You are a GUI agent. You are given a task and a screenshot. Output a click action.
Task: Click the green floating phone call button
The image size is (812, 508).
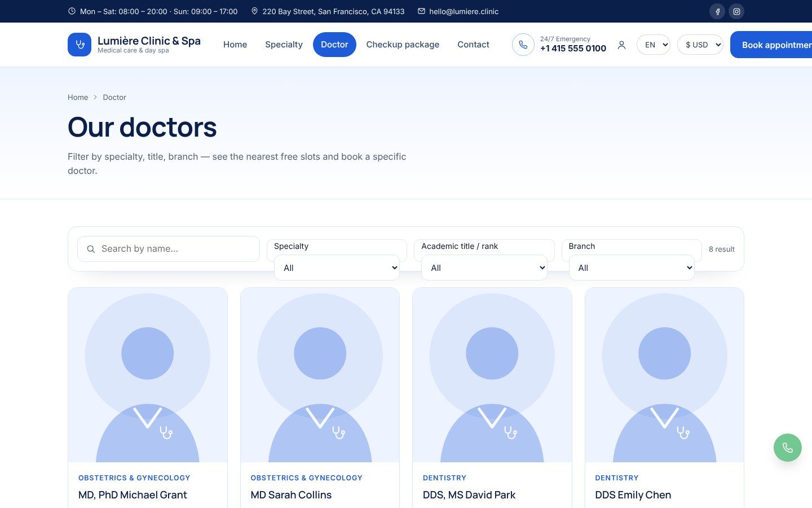point(788,448)
